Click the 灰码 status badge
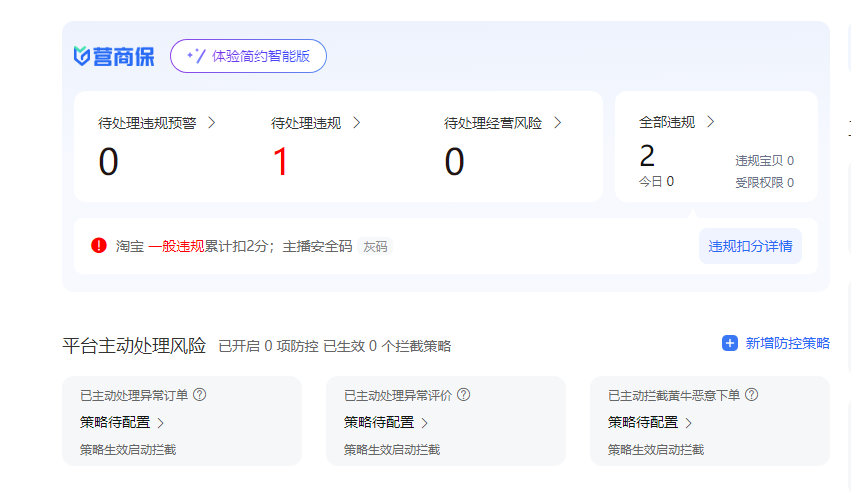The image size is (851, 499). (375, 246)
